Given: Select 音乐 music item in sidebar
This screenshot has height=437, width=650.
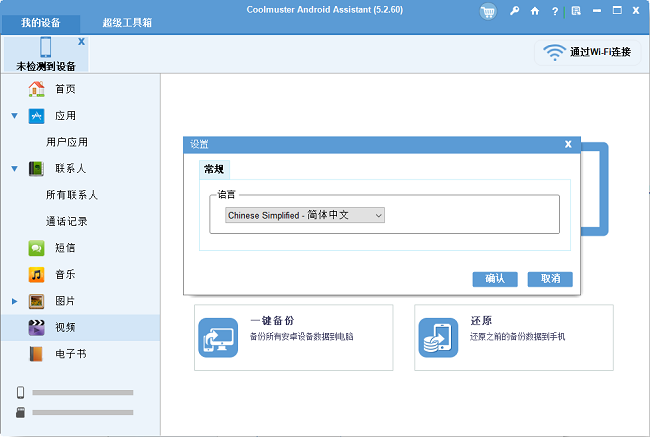Looking at the screenshot, I should pos(65,274).
